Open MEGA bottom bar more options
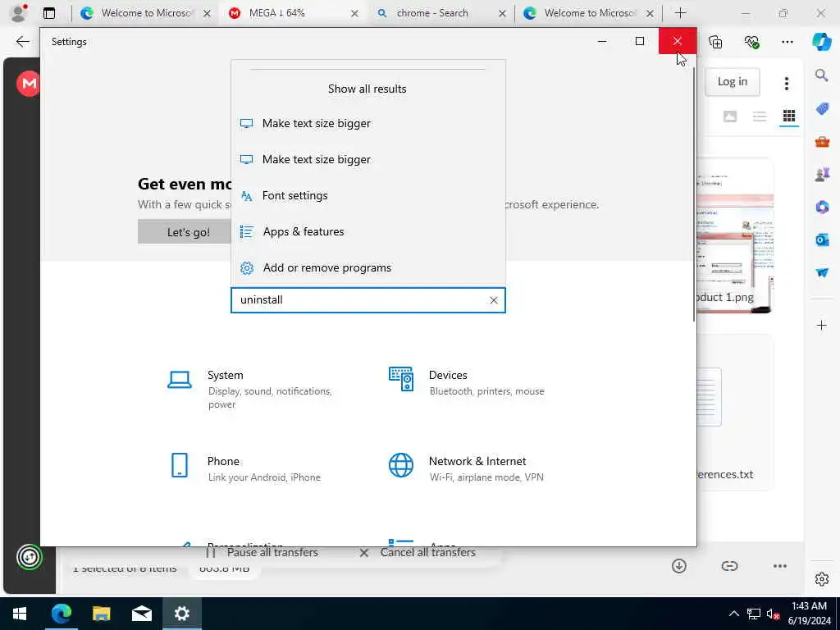Viewport: 840px width, 630px height. tap(780, 566)
